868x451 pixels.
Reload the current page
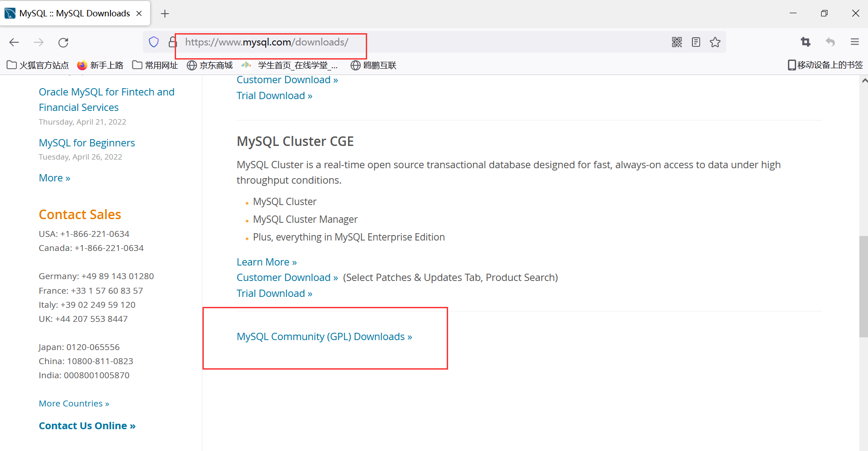(x=63, y=42)
